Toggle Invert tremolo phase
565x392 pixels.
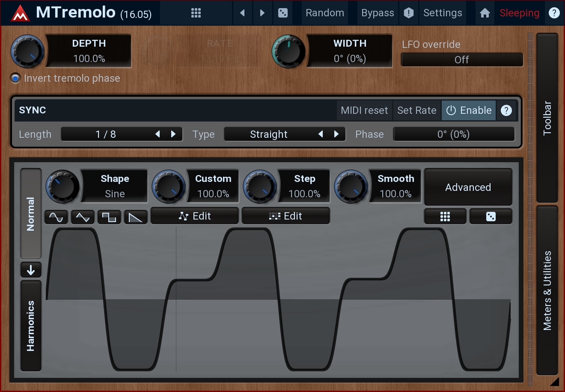pos(65,78)
